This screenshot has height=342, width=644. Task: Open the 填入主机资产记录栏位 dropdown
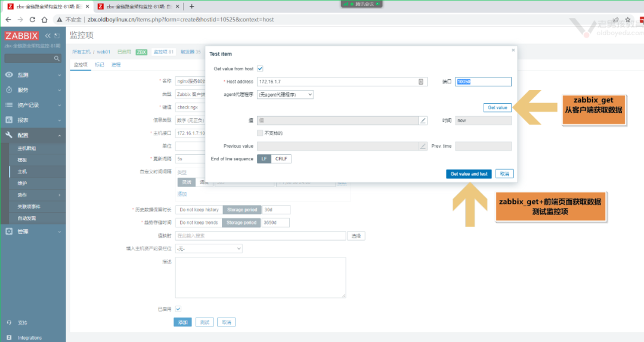[x=209, y=248]
